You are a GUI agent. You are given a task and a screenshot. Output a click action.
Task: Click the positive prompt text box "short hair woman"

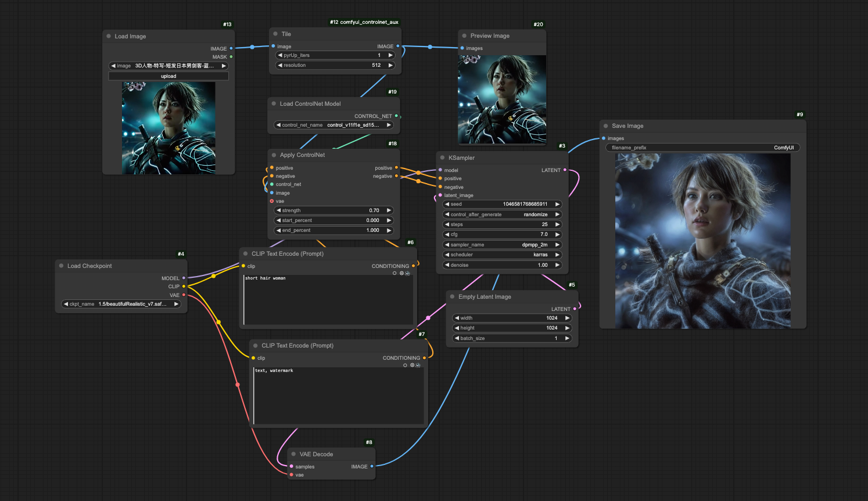coord(328,300)
